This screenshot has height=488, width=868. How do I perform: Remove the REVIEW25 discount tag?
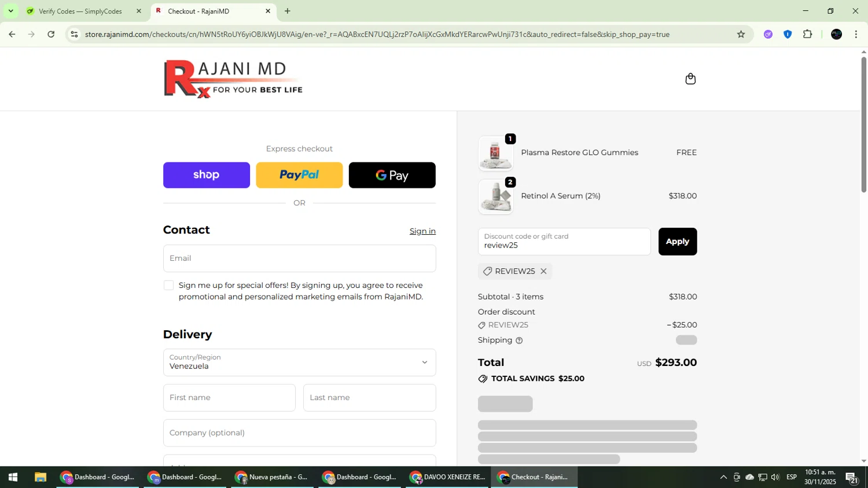[543, 271]
